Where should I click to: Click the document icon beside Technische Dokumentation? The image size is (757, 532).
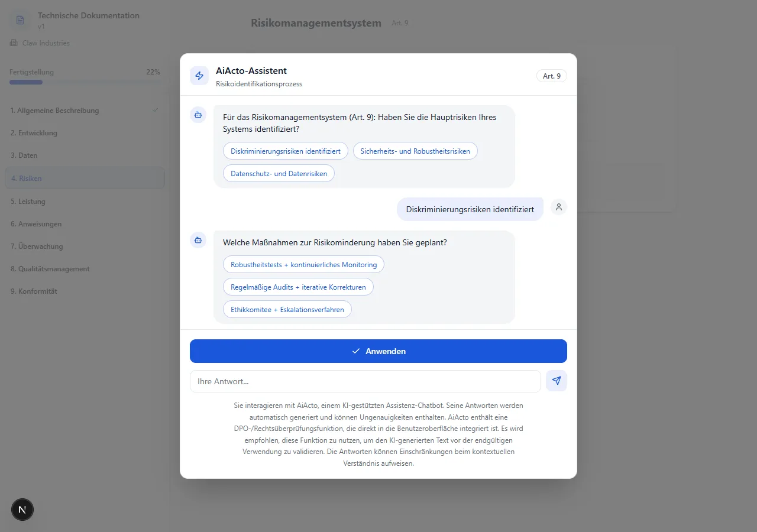click(x=20, y=21)
